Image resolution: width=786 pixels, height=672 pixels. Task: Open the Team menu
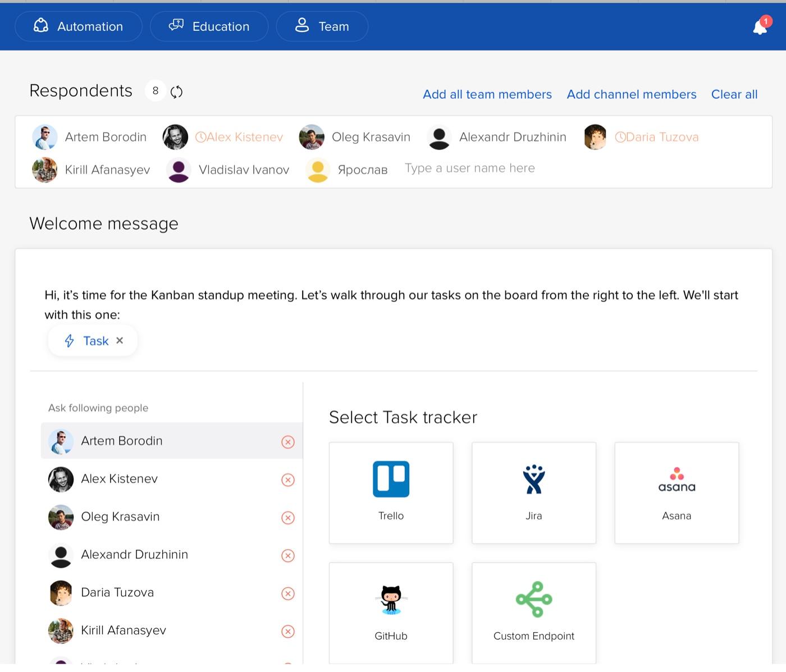pos(322,26)
